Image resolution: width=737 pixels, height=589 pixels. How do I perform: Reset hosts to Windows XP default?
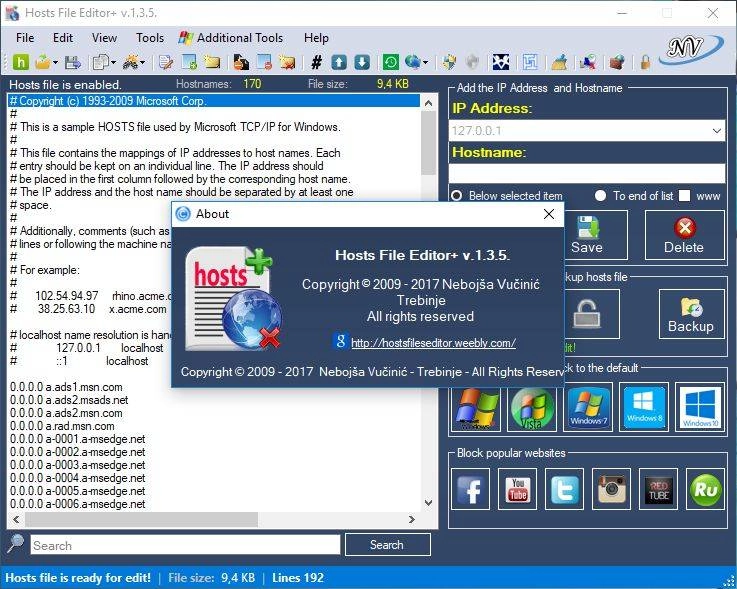pyautogui.click(x=476, y=408)
